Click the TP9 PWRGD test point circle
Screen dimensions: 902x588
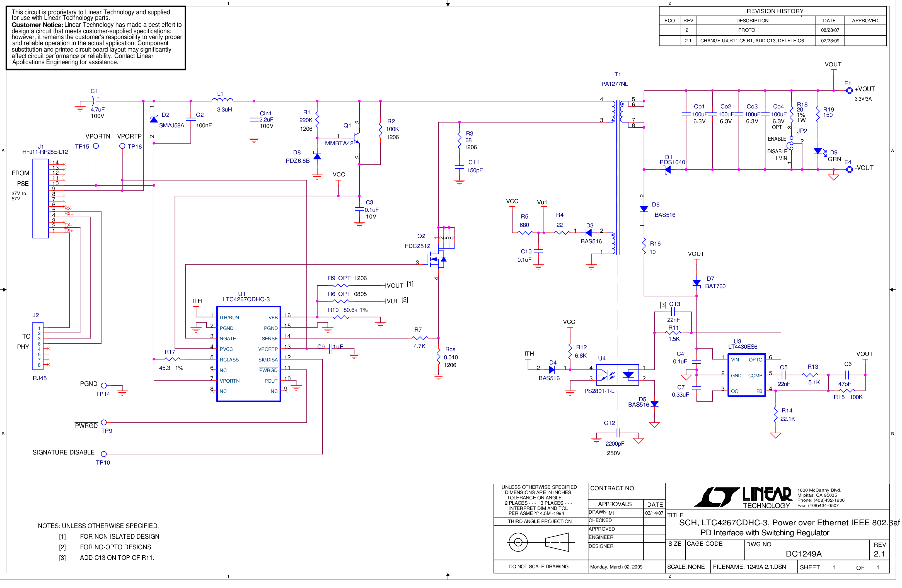(x=103, y=422)
